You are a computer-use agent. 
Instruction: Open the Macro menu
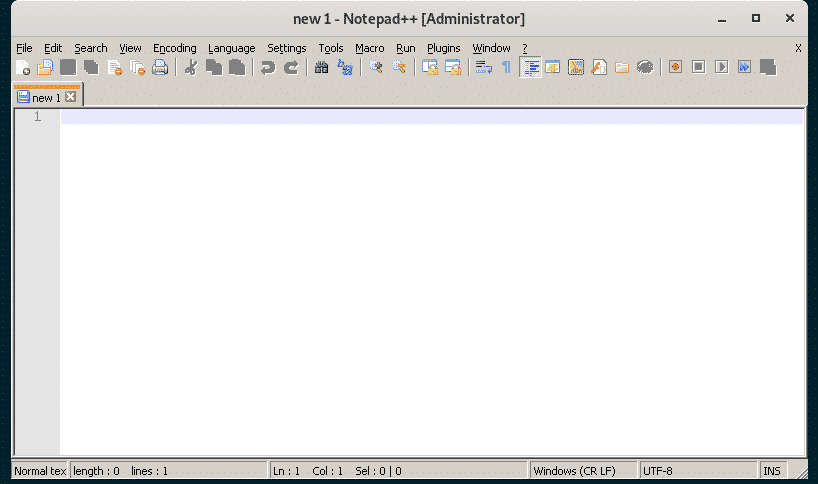pyautogui.click(x=369, y=48)
